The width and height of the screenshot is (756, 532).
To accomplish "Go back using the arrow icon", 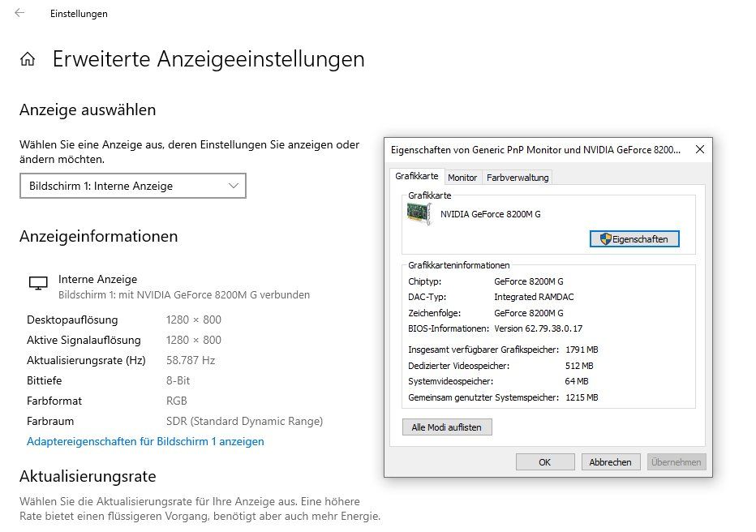I will [x=19, y=13].
